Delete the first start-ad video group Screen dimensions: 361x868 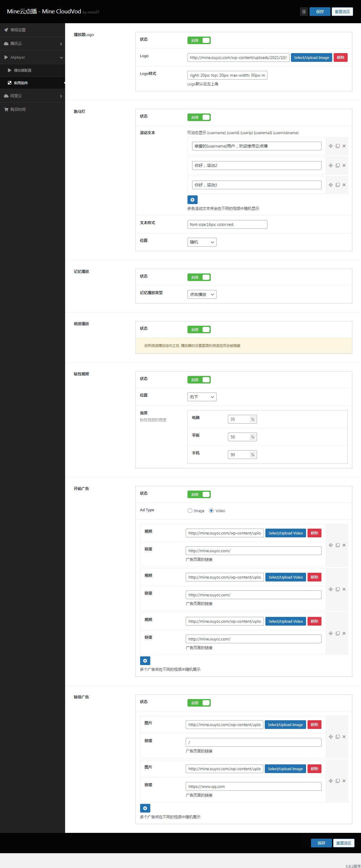click(x=344, y=545)
